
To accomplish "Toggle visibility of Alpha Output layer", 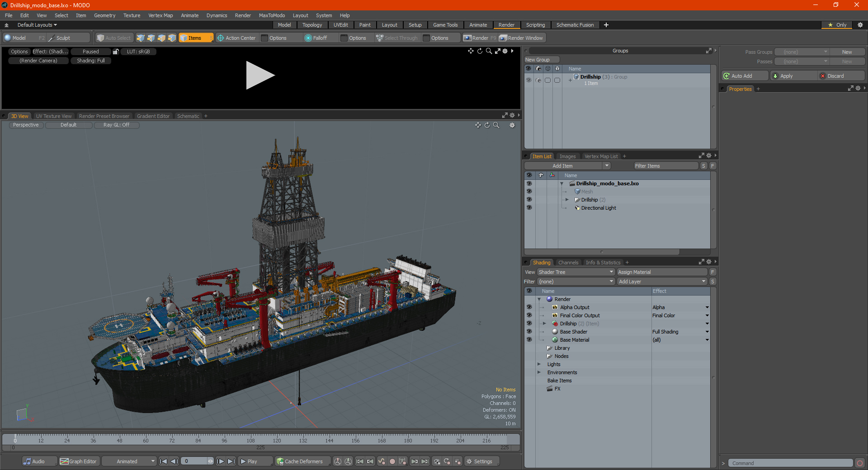I will point(529,307).
